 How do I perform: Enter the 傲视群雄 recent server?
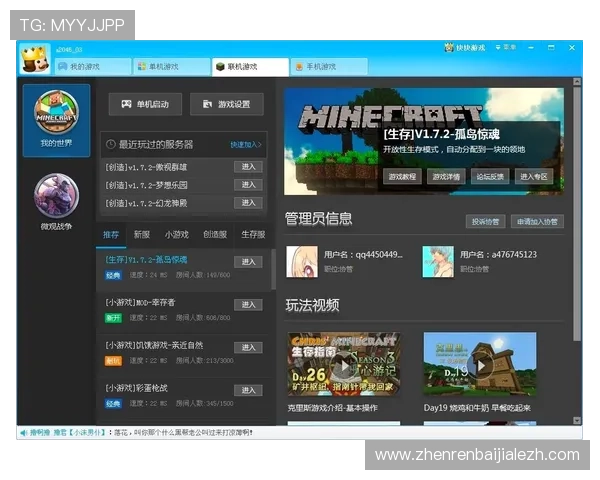(x=248, y=167)
